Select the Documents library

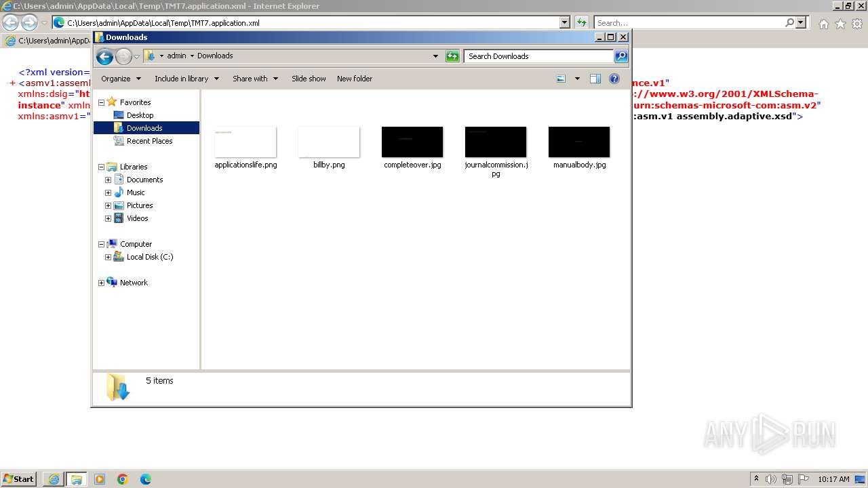pos(144,180)
